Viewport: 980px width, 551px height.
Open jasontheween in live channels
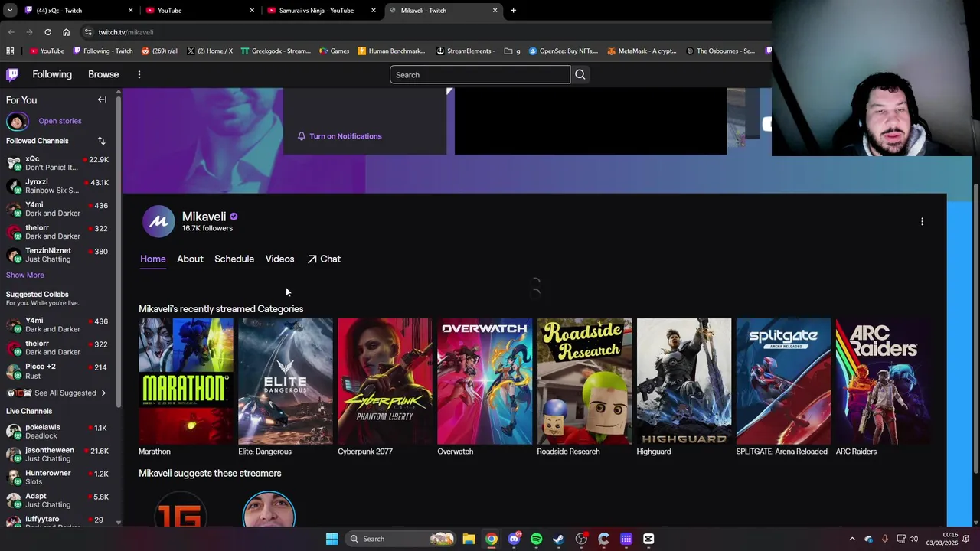[x=57, y=455]
